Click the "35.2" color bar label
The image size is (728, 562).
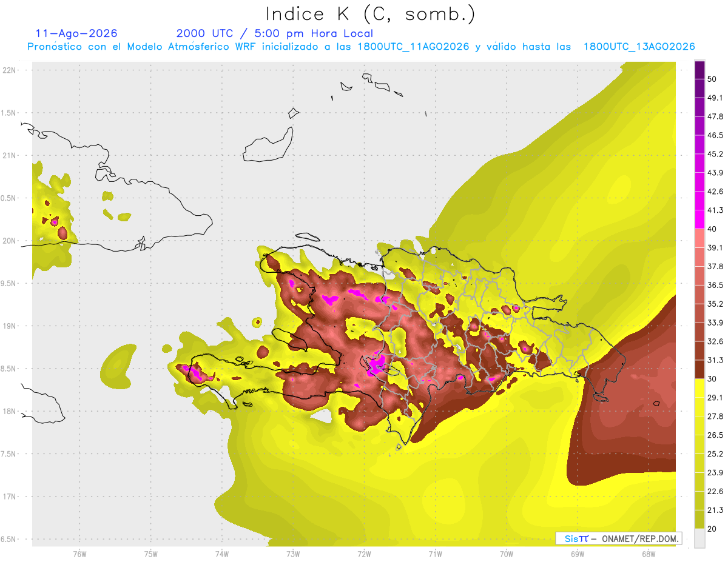(715, 304)
